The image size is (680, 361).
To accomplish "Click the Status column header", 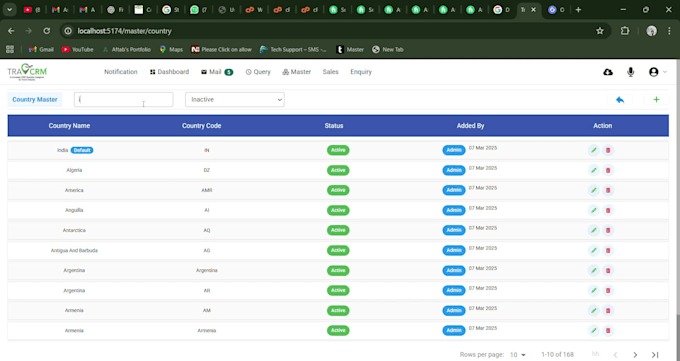I will pyautogui.click(x=334, y=126).
